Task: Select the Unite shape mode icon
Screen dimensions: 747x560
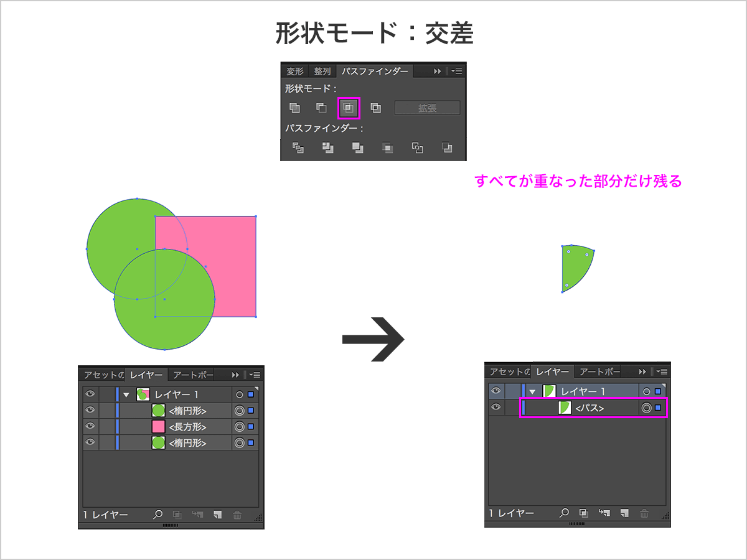Action: coord(294,107)
